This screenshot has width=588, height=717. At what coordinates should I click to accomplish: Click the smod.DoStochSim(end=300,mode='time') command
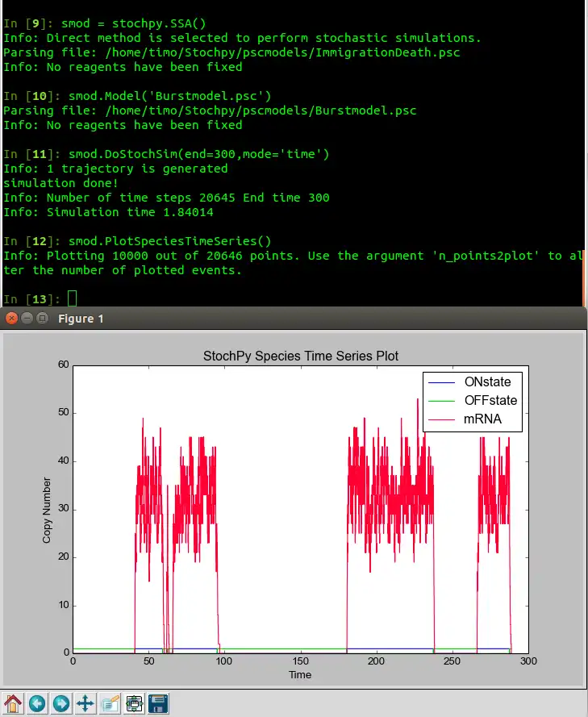point(198,153)
